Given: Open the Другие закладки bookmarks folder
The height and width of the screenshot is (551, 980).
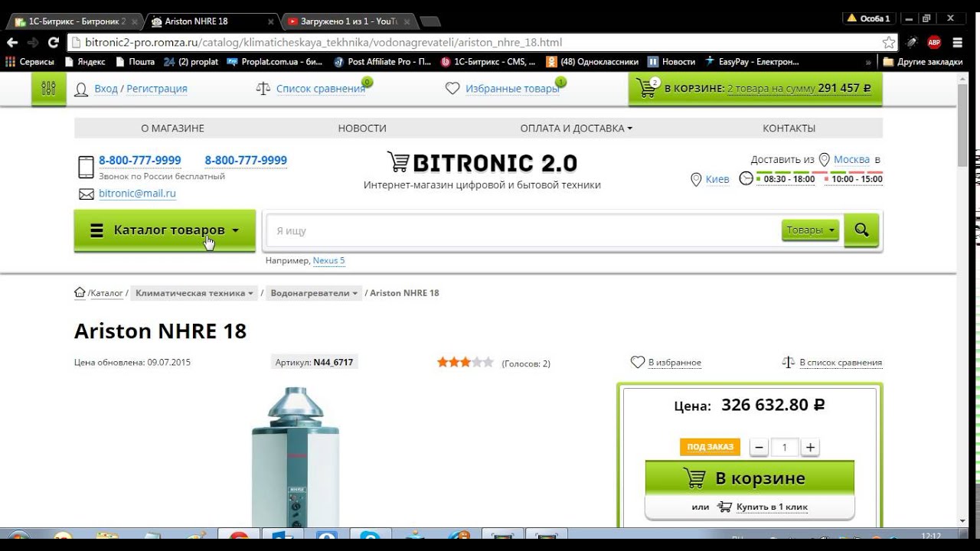Looking at the screenshot, I should click(923, 62).
